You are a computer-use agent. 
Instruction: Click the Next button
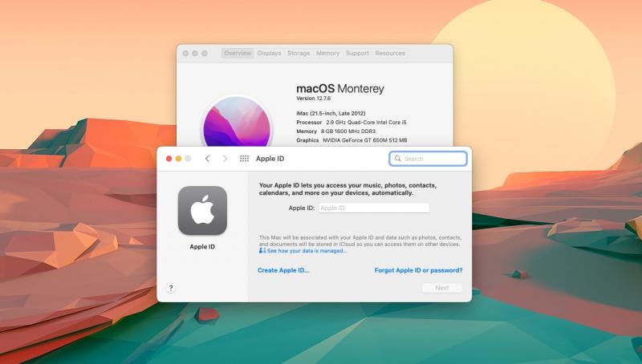click(x=442, y=288)
